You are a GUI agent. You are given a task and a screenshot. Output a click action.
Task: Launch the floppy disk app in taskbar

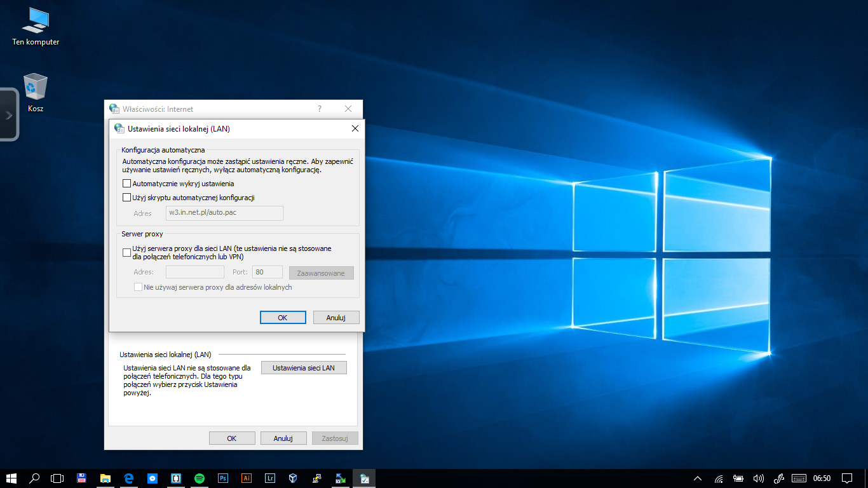click(81, 478)
